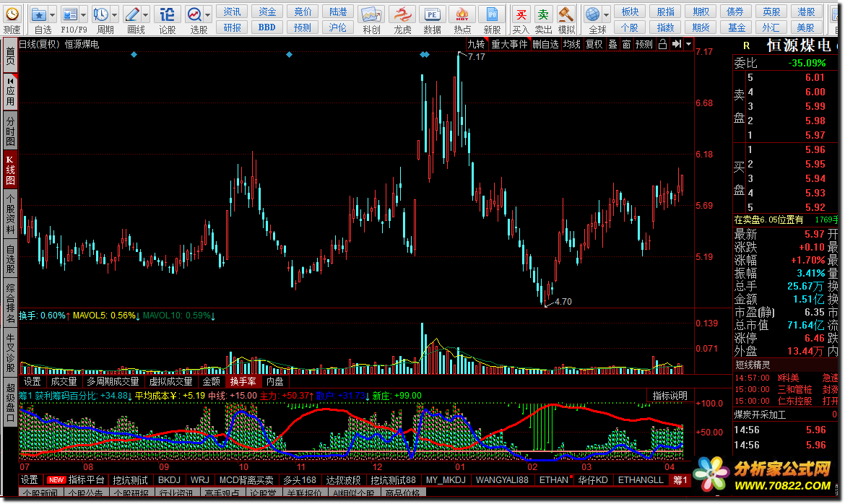
Task: Click the 卖出 sell icon
Action: pos(543,14)
